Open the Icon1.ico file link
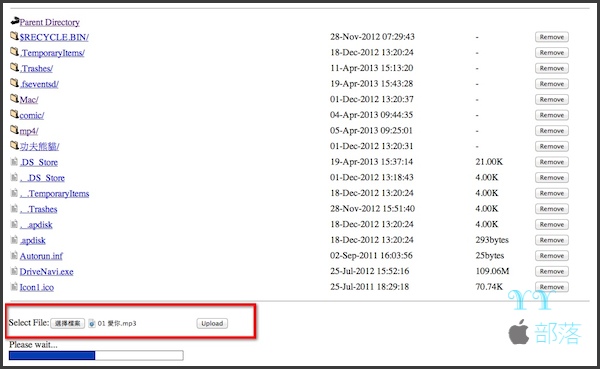This screenshot has width=600, height=369. [37, 287]
